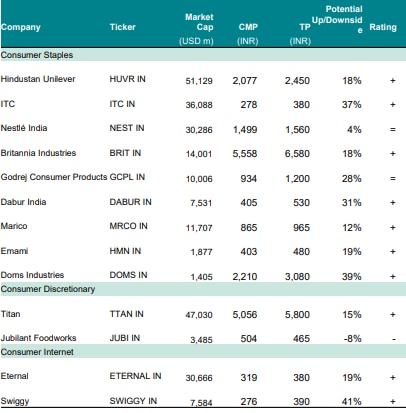The image size is (406, 413).
Task: Select the HUVR IN ticker cell
Action: (127, 79)
